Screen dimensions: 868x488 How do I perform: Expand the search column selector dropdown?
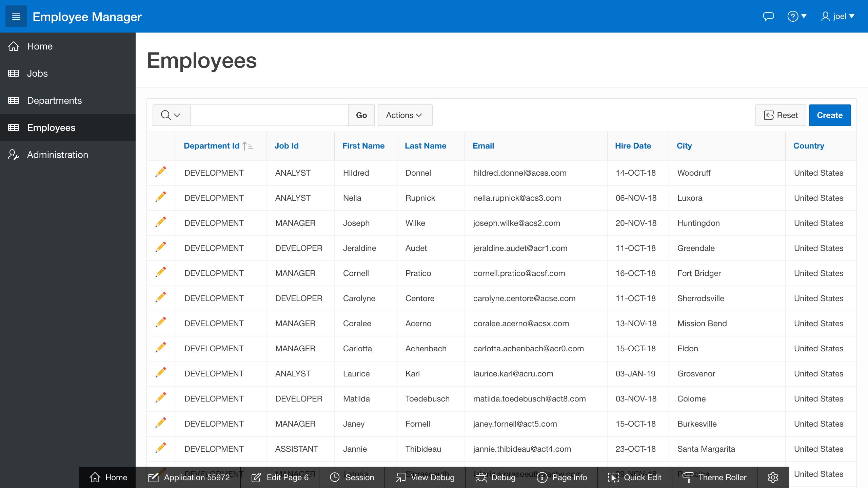coord(171,115)
